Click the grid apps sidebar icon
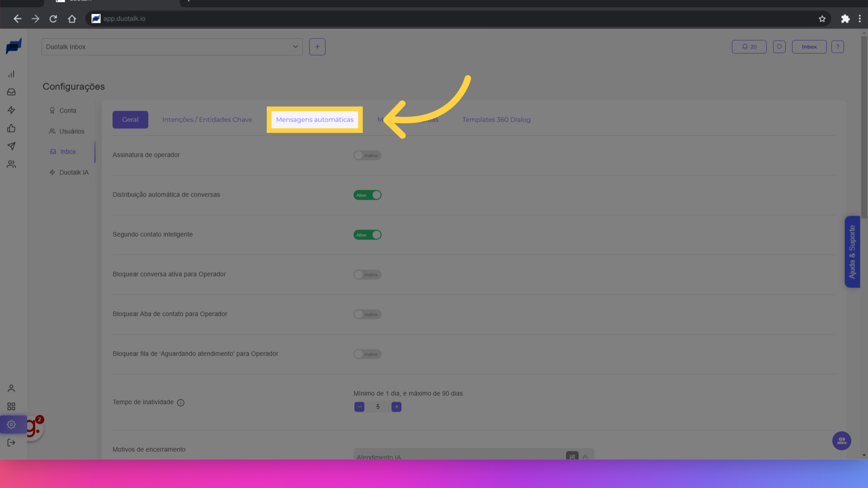 pos(11,407)
